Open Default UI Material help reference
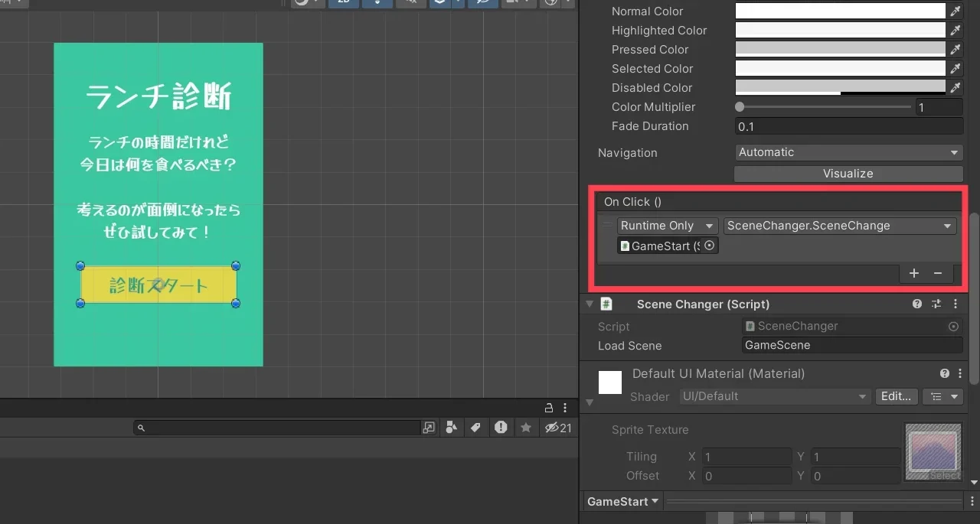 point(945,373)
